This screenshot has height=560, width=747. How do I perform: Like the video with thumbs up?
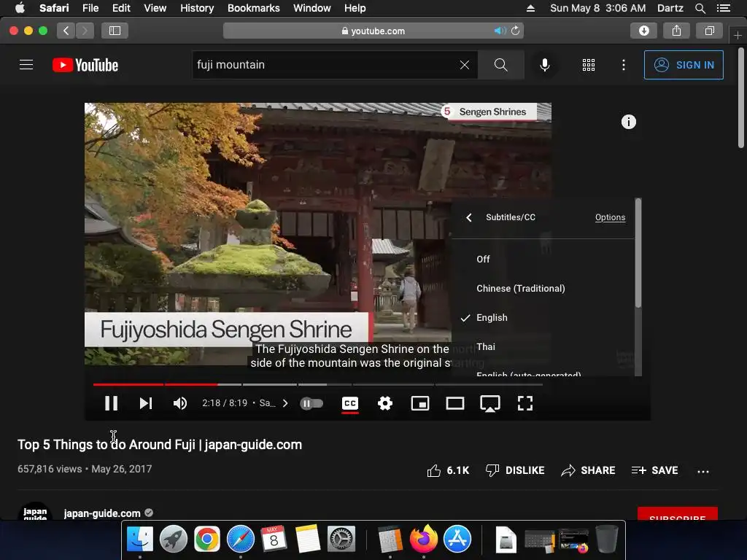click(448, 470)
